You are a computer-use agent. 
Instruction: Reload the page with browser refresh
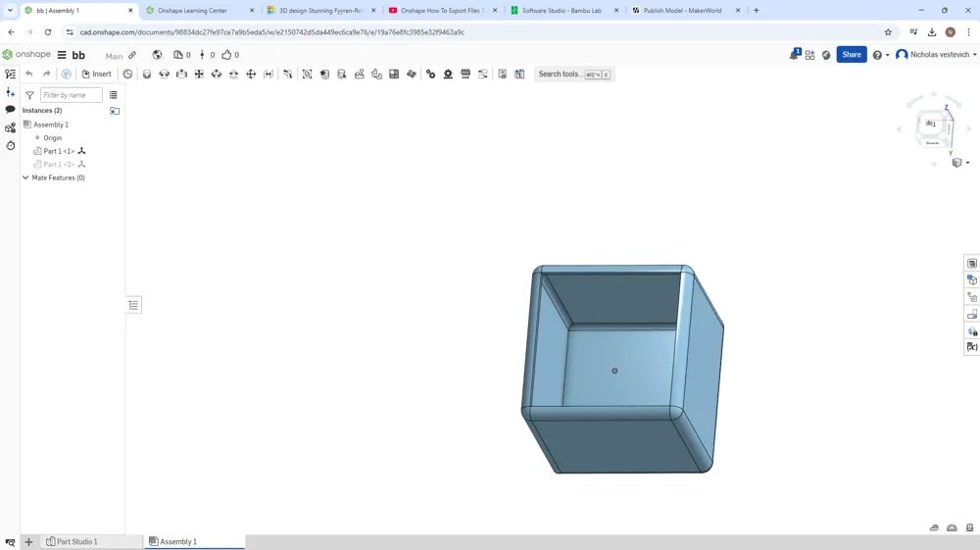tap(47, 32)
